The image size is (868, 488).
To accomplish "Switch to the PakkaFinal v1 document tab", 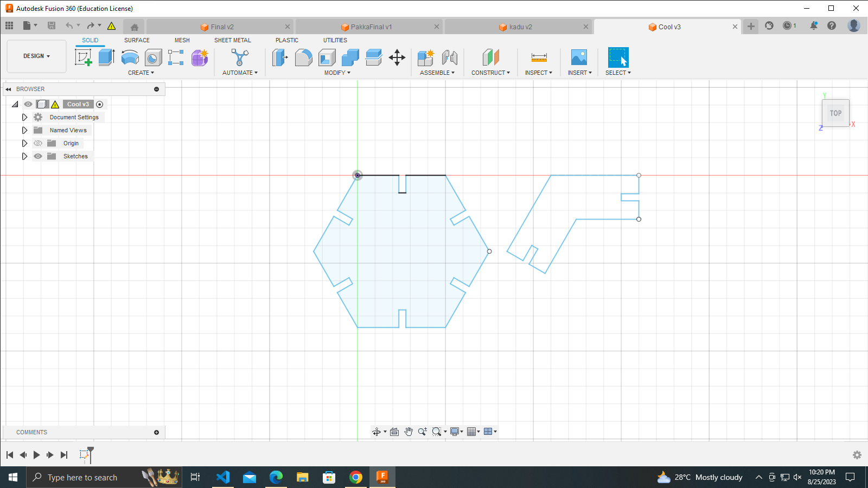I will [x=371, y=27].
